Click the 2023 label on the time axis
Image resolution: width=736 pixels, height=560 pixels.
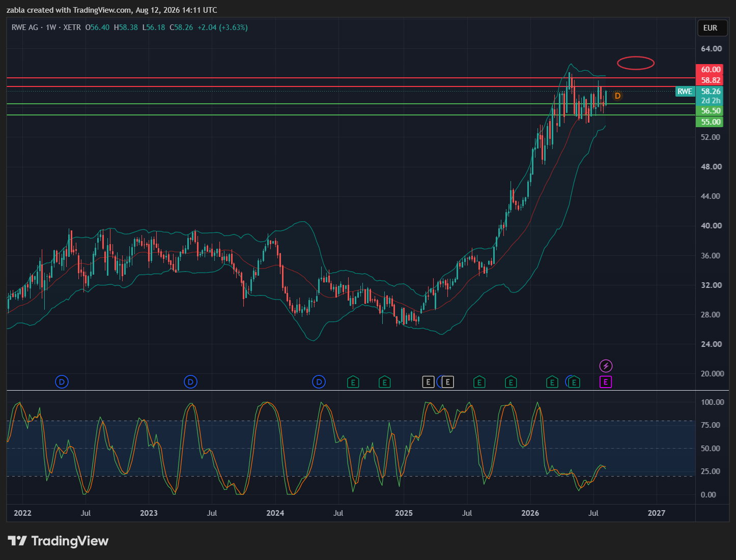(x=149, y=513)
